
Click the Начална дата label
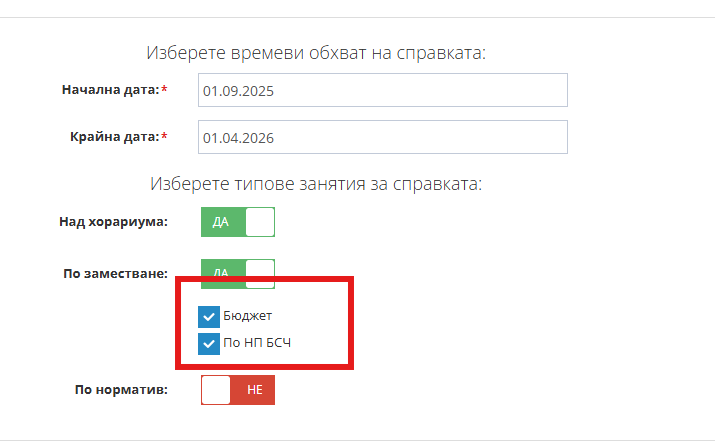(110, 90)
